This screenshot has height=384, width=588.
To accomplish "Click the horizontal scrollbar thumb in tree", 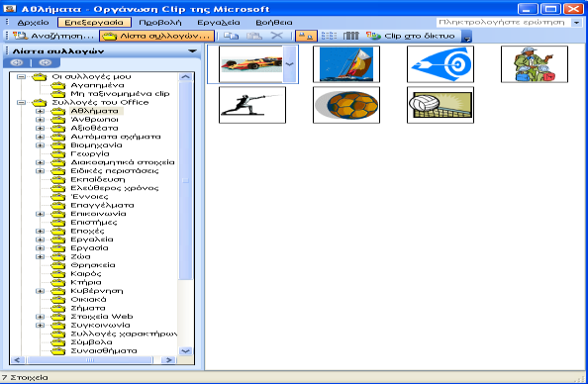I will pyautogui.click(x=90, y=360).
